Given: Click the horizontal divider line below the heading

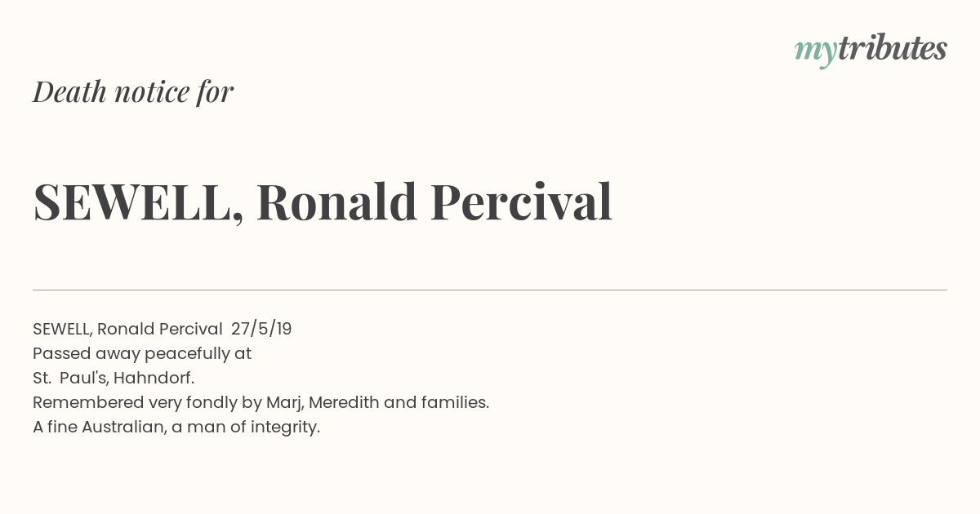Looking at the screenshot, I should click(490, 290).
